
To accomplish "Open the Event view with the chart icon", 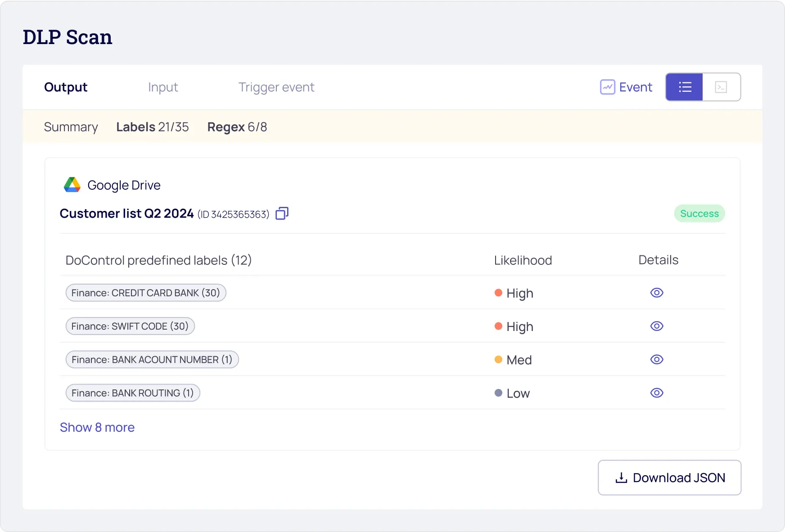I will 626,87.
